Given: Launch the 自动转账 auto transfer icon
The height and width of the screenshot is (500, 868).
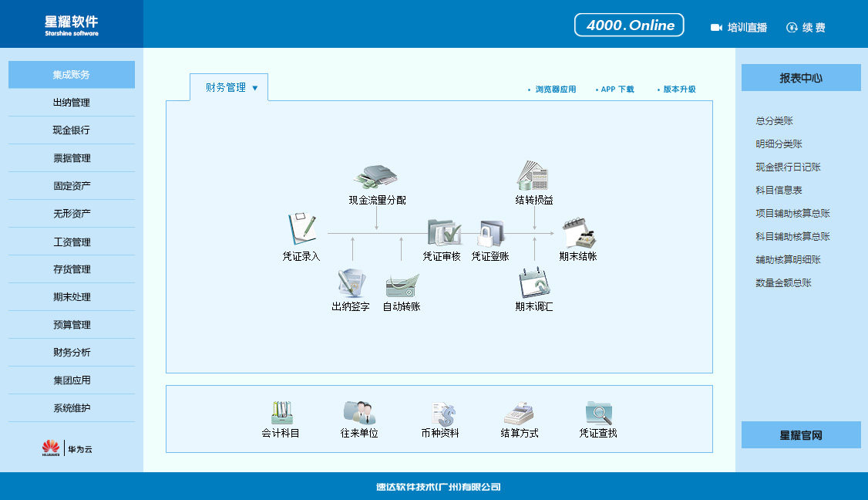Looking at the screenshot, I should (402, 285).
